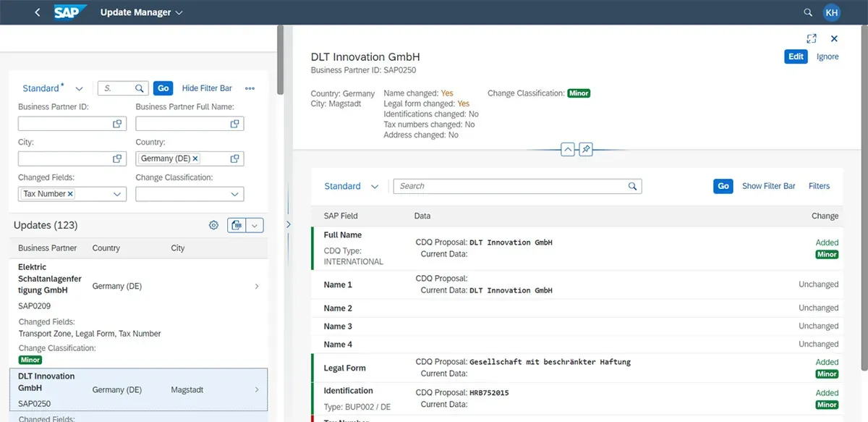
Task: Click the SAP Field column header
Action: 341,216
